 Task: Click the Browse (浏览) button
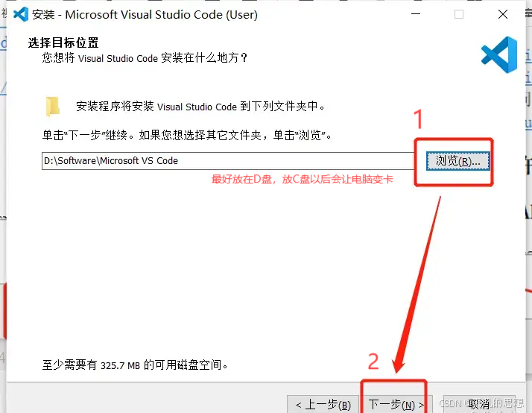pyautogui.click(x=457, y=161)
